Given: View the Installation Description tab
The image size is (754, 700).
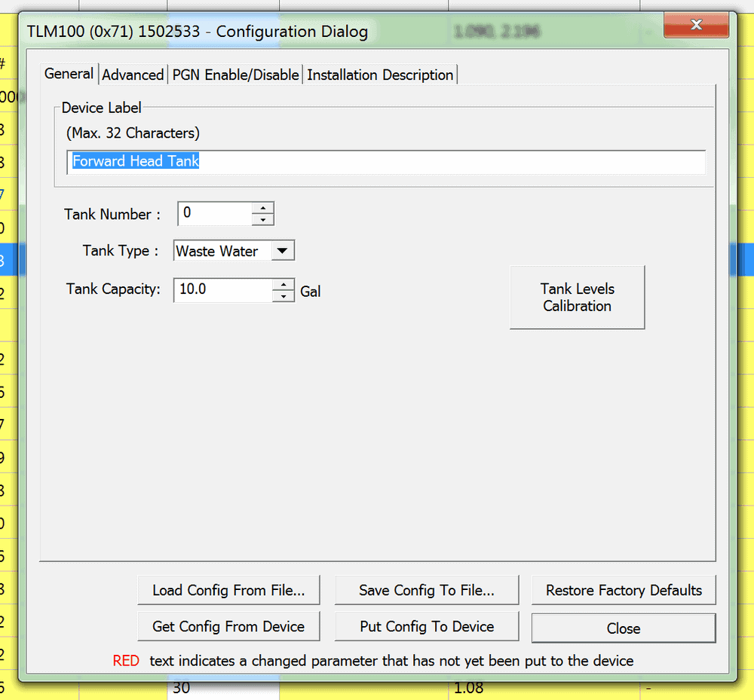Looking at the screenshot, I should pos(380,74).
